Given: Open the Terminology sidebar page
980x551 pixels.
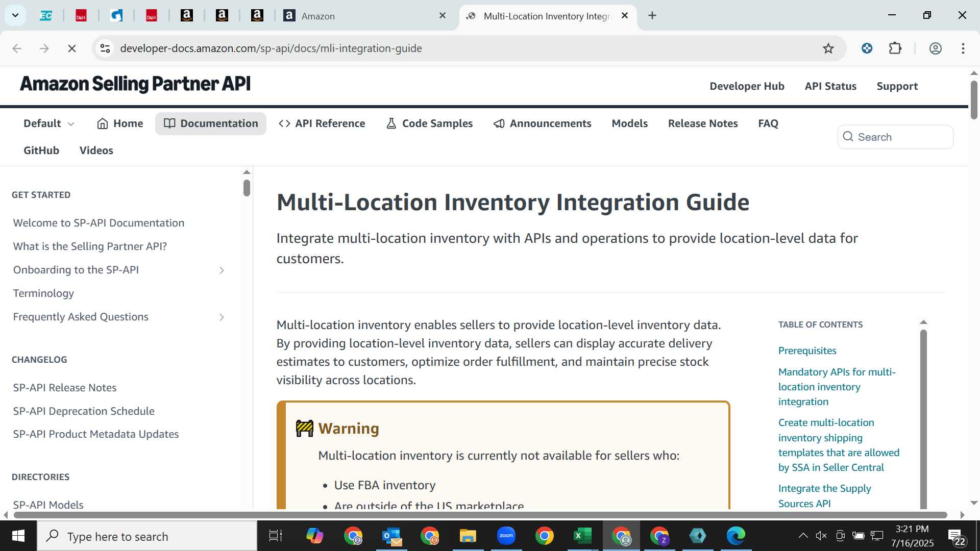Looking at the screenshot, I should 43,293.
